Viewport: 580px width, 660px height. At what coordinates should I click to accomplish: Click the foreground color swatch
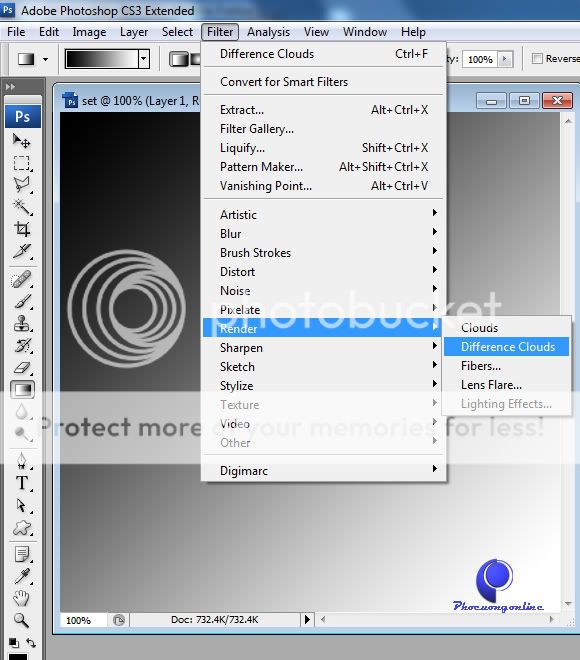pos(18,657)
